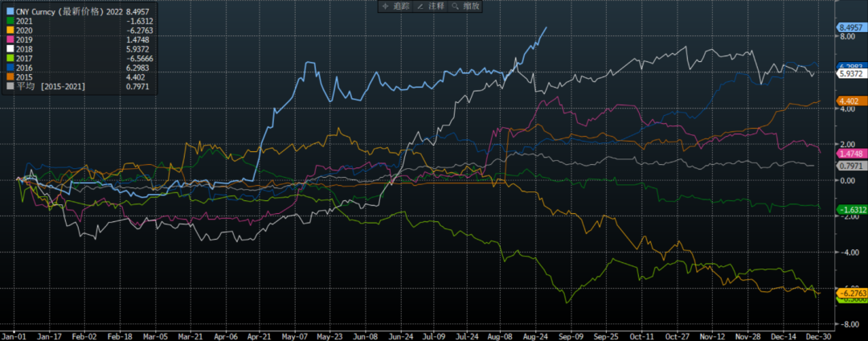Click the 4.402 orange axis value tag
This screenshot has width=868, height=341.
(849, 101)
